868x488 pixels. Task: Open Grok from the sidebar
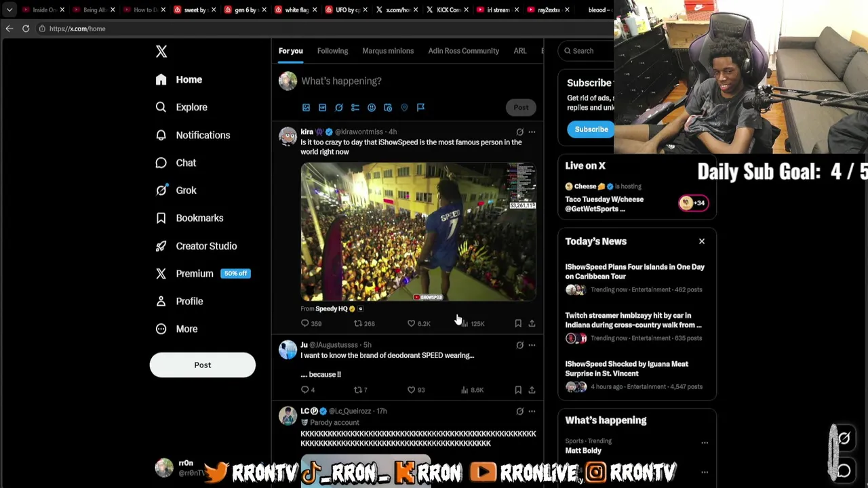click(x=176, y=190)
